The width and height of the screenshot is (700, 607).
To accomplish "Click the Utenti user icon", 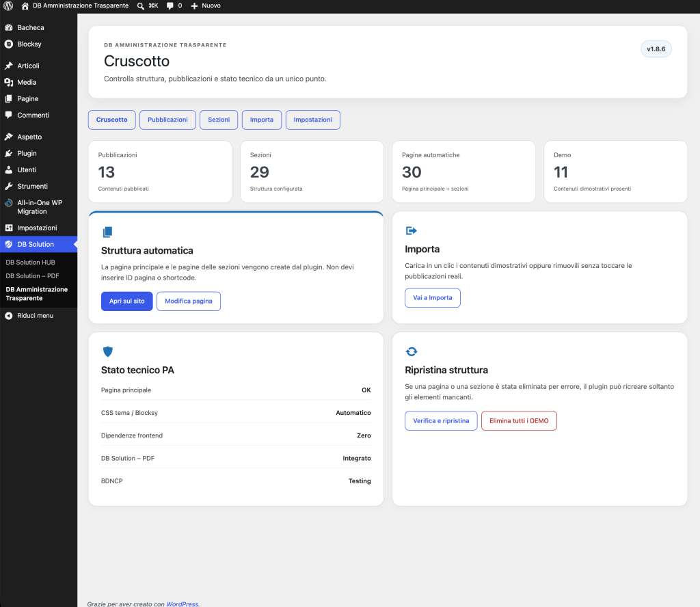I will [8, 170].
